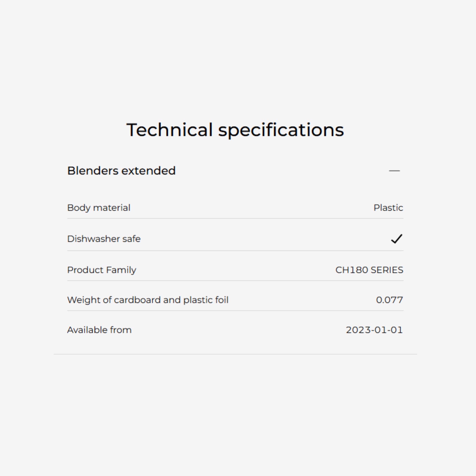This screenshot has height=476, width=476.
Task: Select the Body material label
Action: pyautogui.click(x=99, y=208)
